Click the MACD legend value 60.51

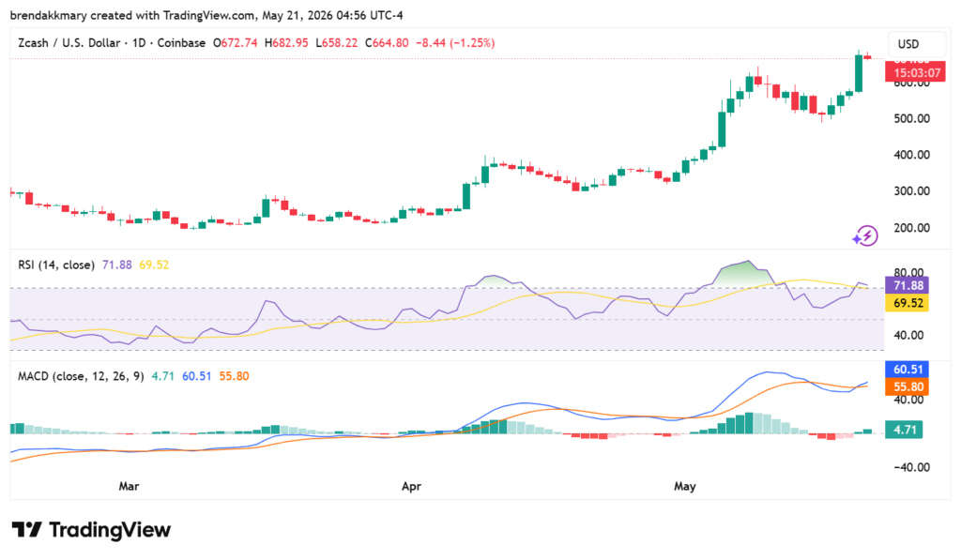pos(197,376)
